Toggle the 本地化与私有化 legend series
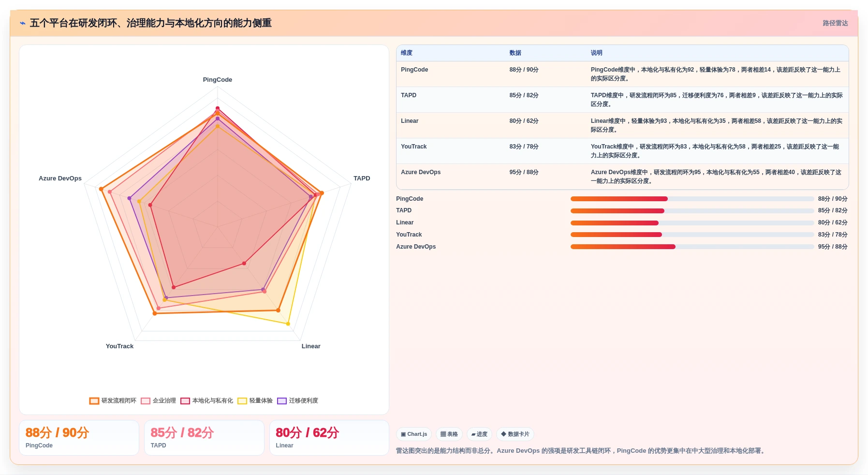This screenshot has height=475, width=868. 207,401
